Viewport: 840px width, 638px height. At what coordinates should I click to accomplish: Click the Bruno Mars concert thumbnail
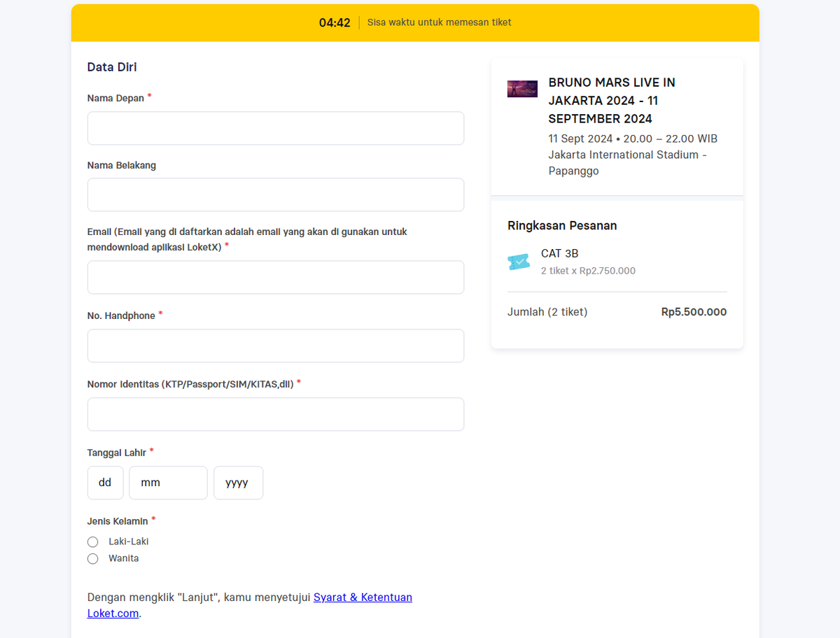[522, 89]
